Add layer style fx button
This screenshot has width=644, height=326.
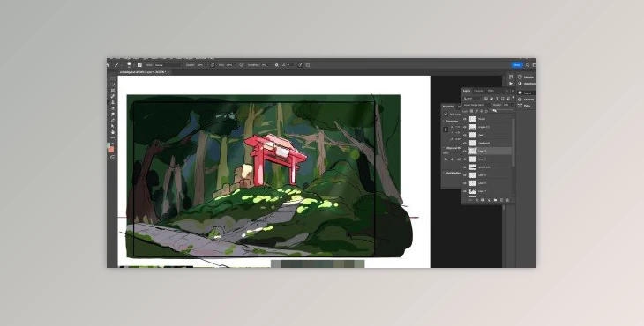[x=477, y=200]
